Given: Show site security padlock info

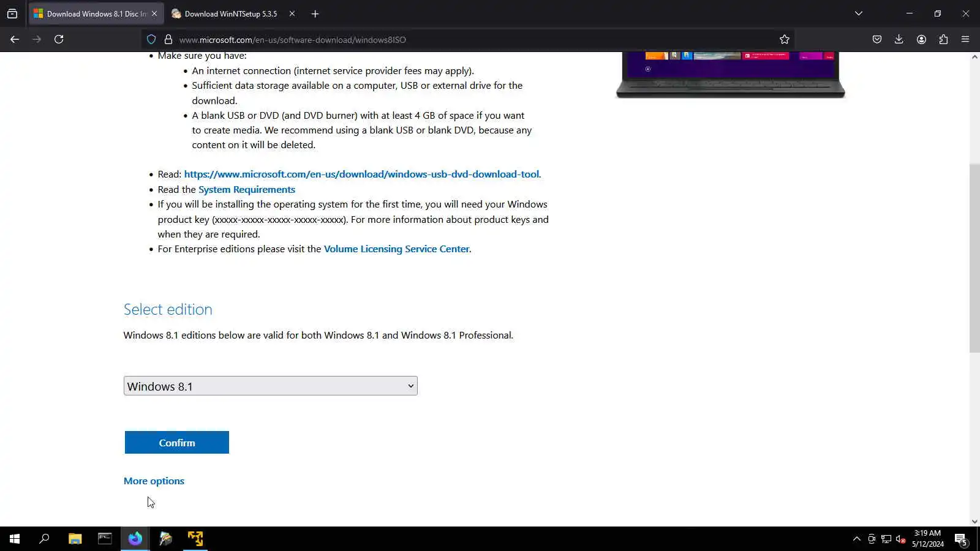Looking at the screenshot, I should tap(168, 39).
